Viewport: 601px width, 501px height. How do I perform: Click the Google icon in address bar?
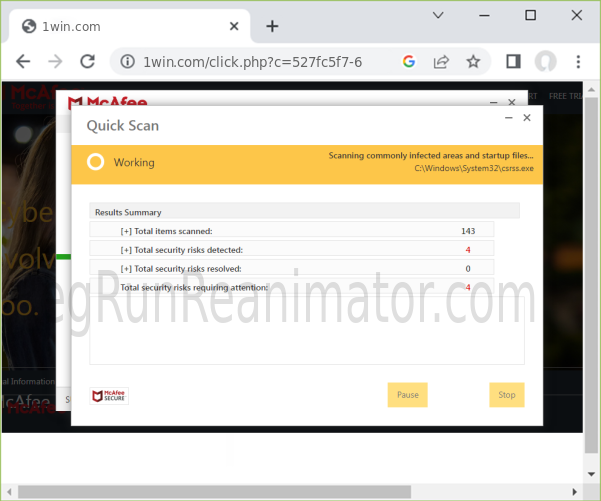(x=408, y=62)
